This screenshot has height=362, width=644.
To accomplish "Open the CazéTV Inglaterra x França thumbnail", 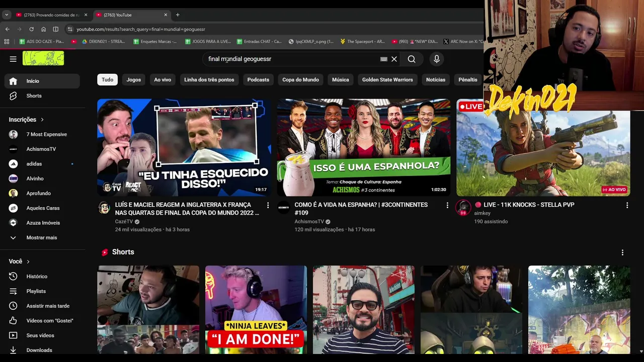I will pyautogui.click(x=184, y=147).
